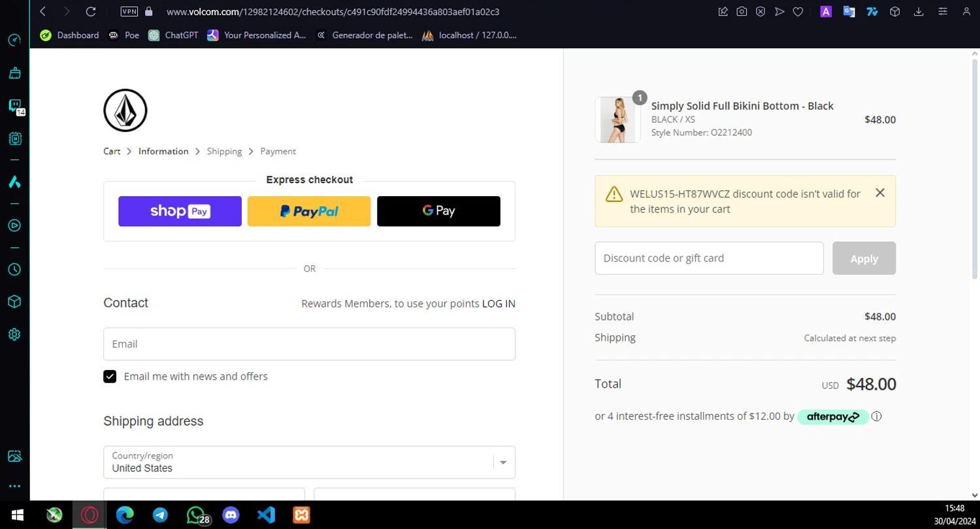The image size is (980, 529).
Task: Open WhatsApp in taskbar
Action: tap(195, 515)
